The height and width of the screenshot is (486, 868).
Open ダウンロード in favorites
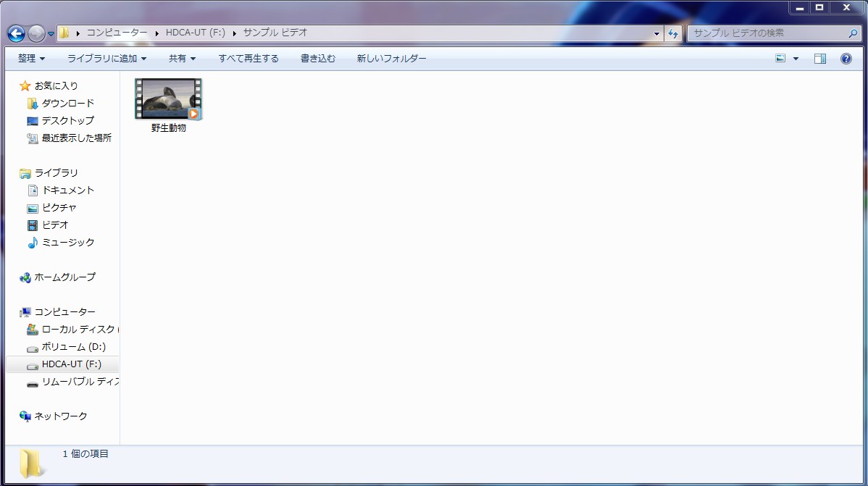pos(68,104)
